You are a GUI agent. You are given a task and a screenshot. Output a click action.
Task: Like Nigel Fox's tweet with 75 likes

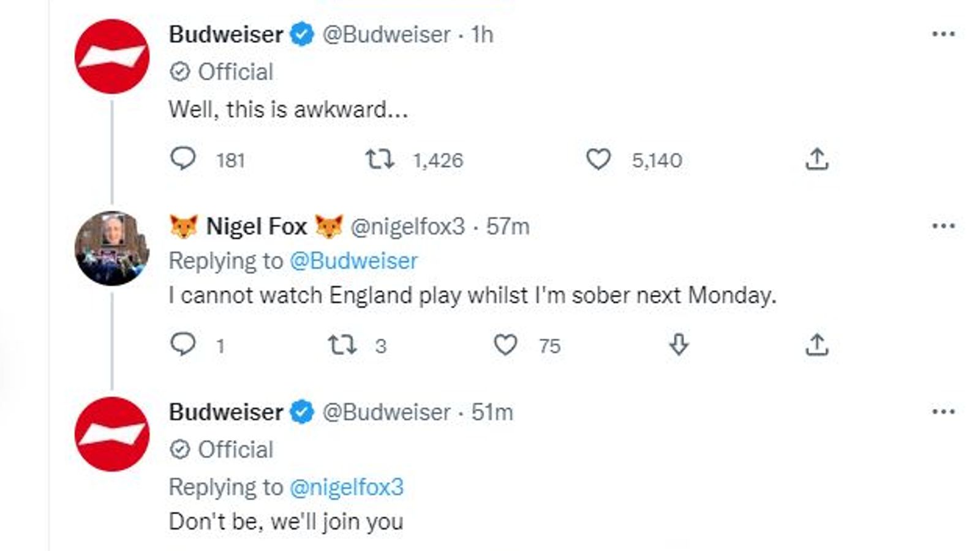[x=505, y=345]
